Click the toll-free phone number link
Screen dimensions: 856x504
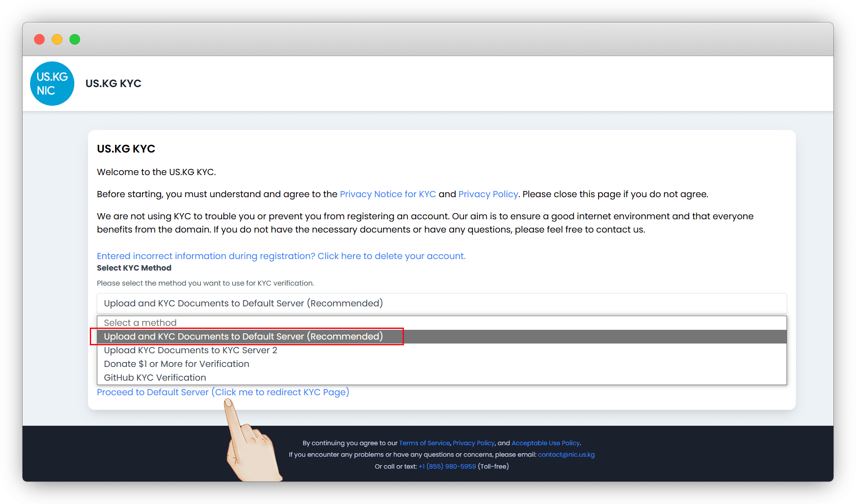click(447, 466)
